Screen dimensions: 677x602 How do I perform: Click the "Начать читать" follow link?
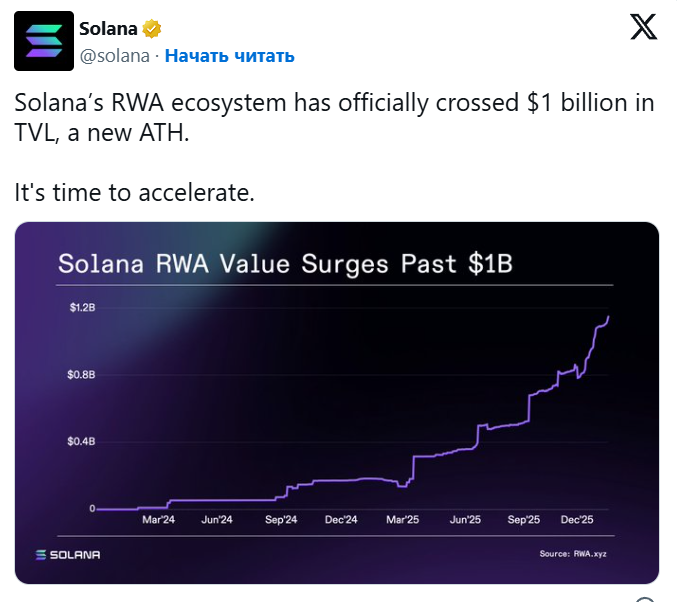pyautogui.click(x=229, y=56)
